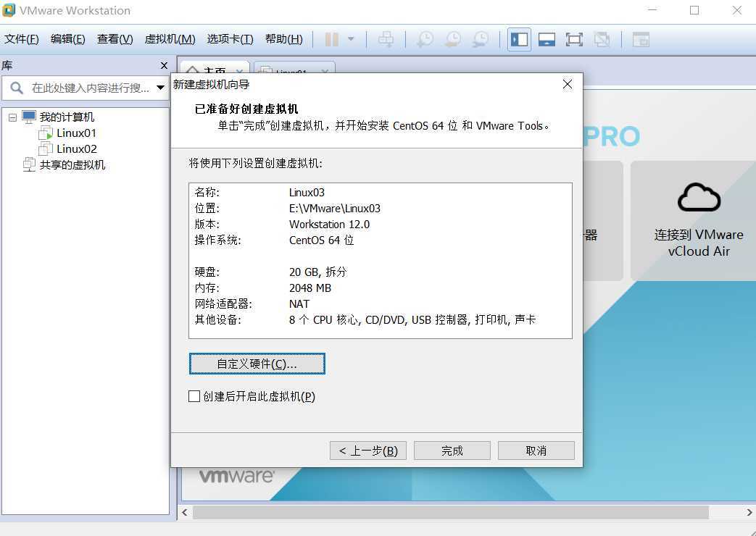
Task: Select 共享的虚拟机 in the library
Action: point(72,165)
